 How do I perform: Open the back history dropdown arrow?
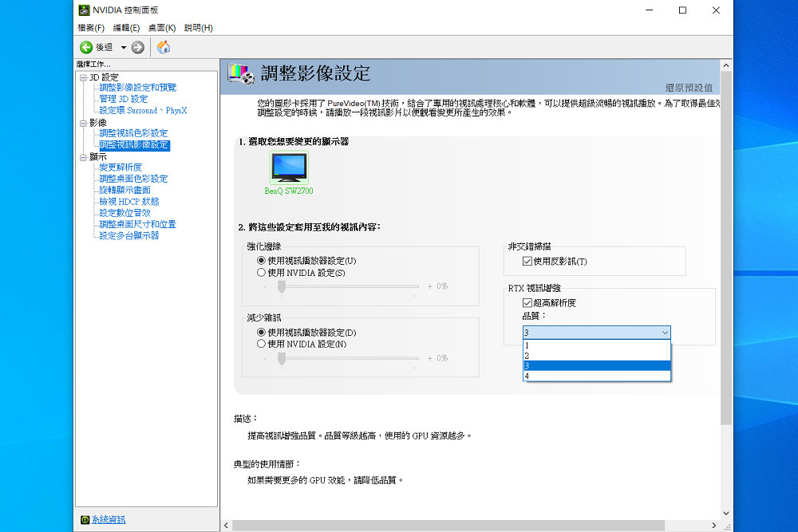click(123, 47)
